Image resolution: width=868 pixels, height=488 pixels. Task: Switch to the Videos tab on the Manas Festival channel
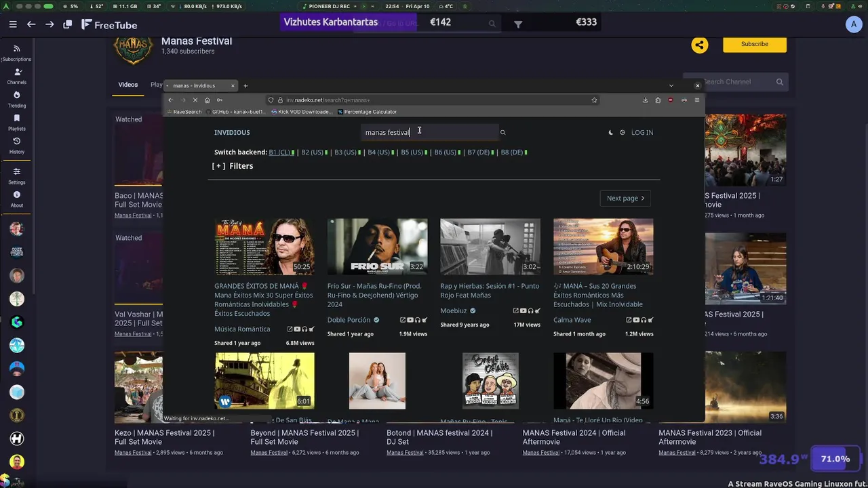point(128,85)
